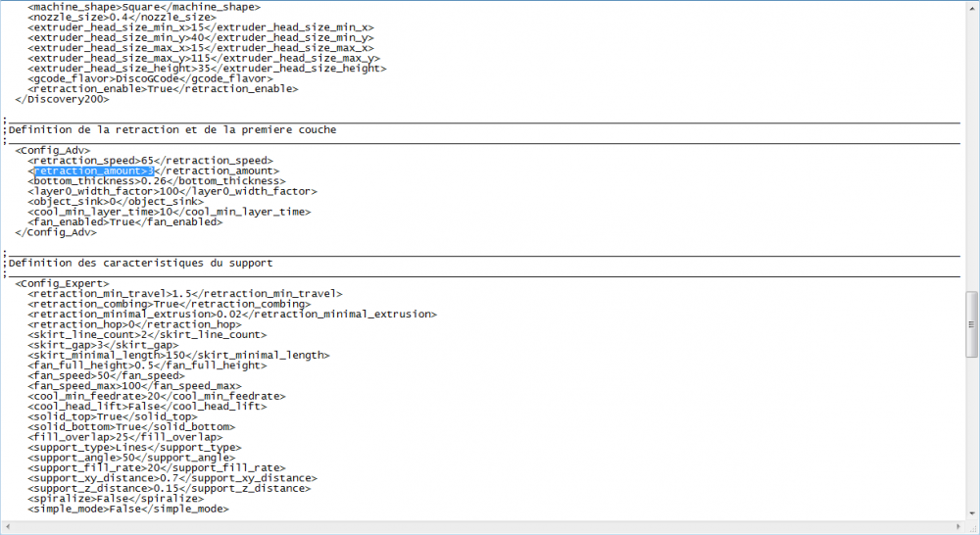Click the horizontal scrollbar right arrow
This screenshot has height=535, width=980.
click(958, 527)
